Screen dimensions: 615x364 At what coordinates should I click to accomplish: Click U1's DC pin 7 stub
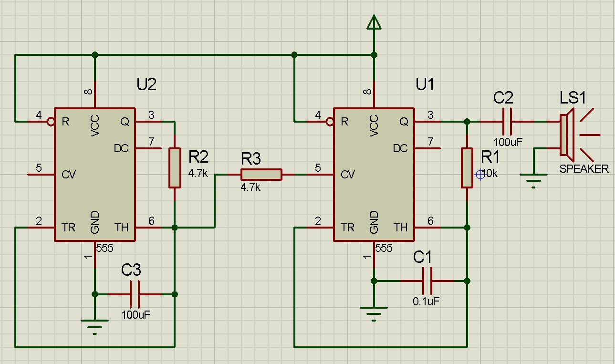tap(428, 148)
